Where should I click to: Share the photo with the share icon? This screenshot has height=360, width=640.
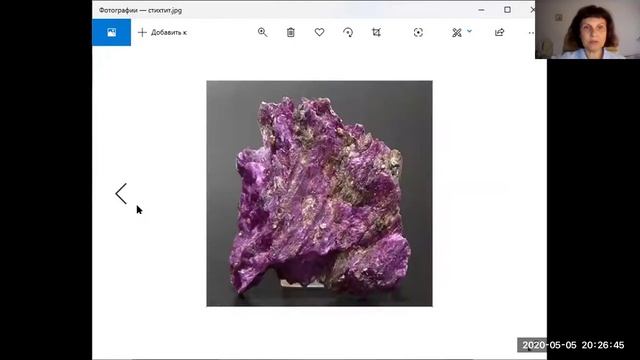[x=500, y=32]
